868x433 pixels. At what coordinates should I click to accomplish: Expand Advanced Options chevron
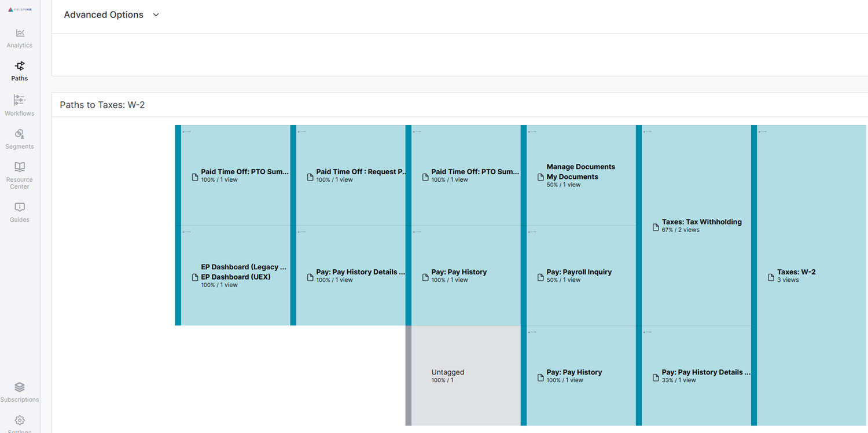[x=156, y=15]
